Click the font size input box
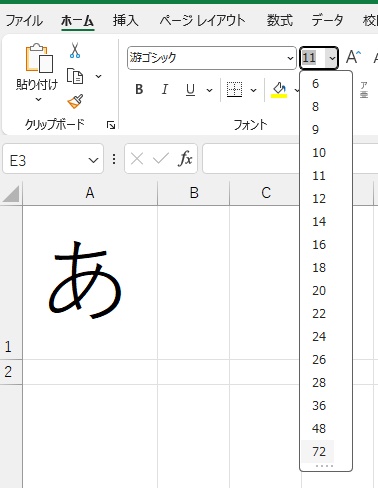This screenshot has height=488, width=378. pyautogui.click(x=313, y=58)
